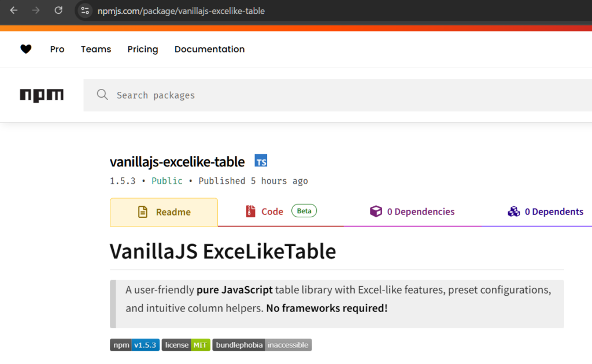The image size is (592, 364).
Task: Click the address bar URL
Action: [x=181, y=11]
